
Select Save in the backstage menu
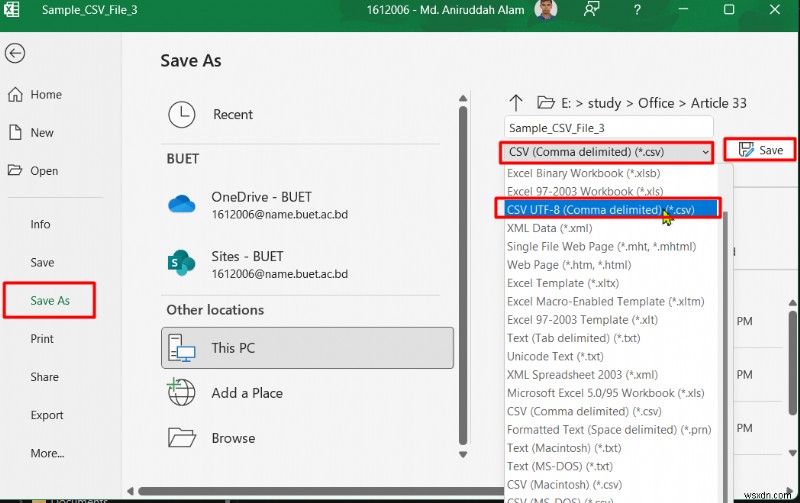coord(42,262)
